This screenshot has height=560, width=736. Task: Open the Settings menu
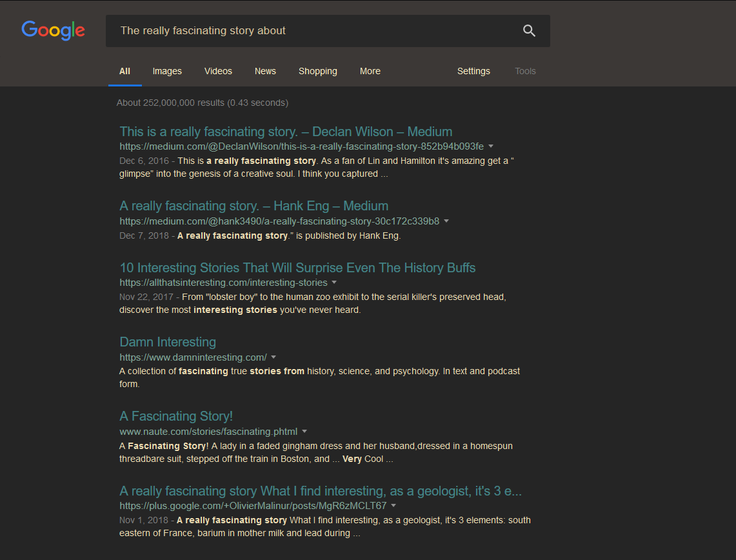[473, 71]
